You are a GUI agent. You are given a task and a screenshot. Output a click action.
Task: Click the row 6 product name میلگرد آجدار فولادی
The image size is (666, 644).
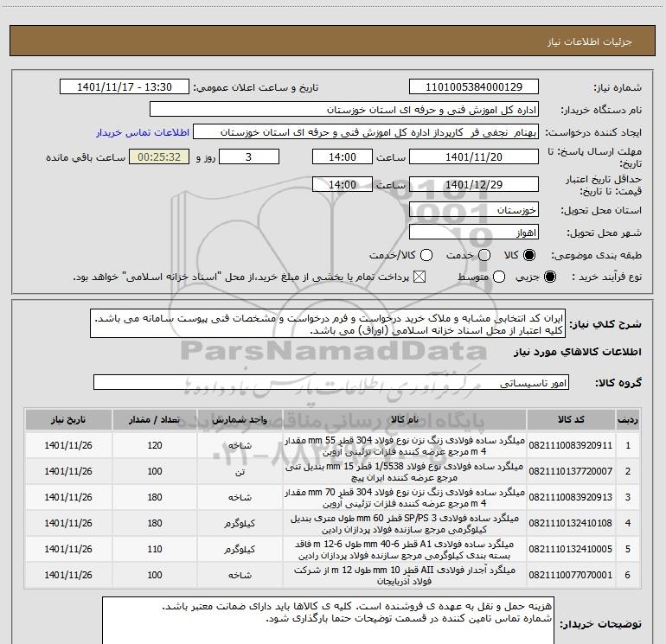pos(405,576)
